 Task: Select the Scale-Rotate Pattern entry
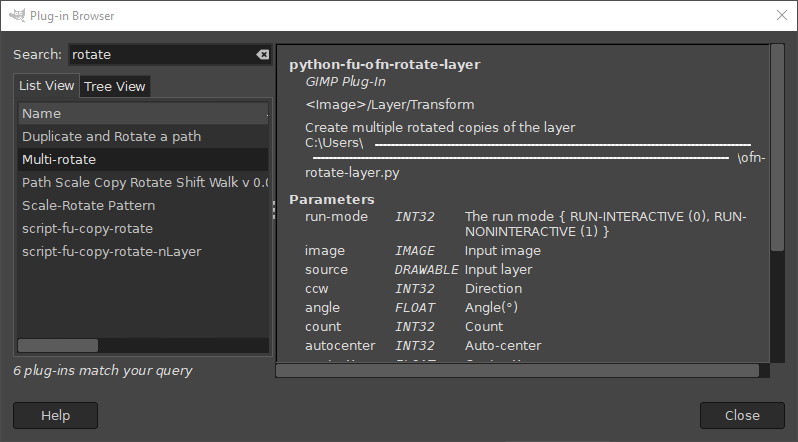click(x=88, y=205)
